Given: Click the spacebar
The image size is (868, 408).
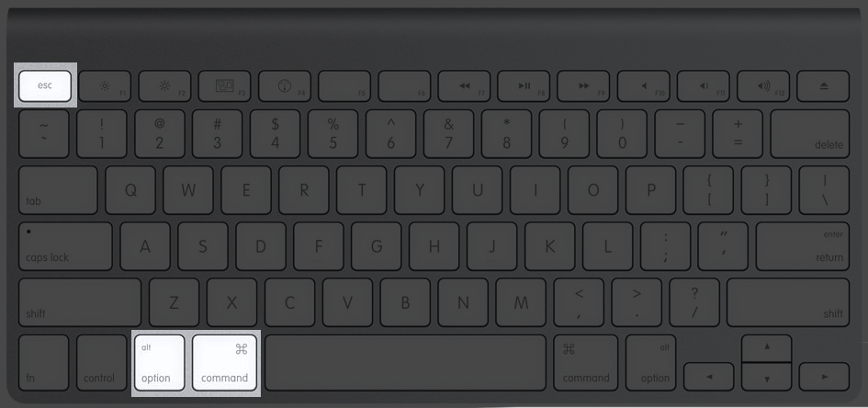Looking at the screenshot, I should [405, 363].
